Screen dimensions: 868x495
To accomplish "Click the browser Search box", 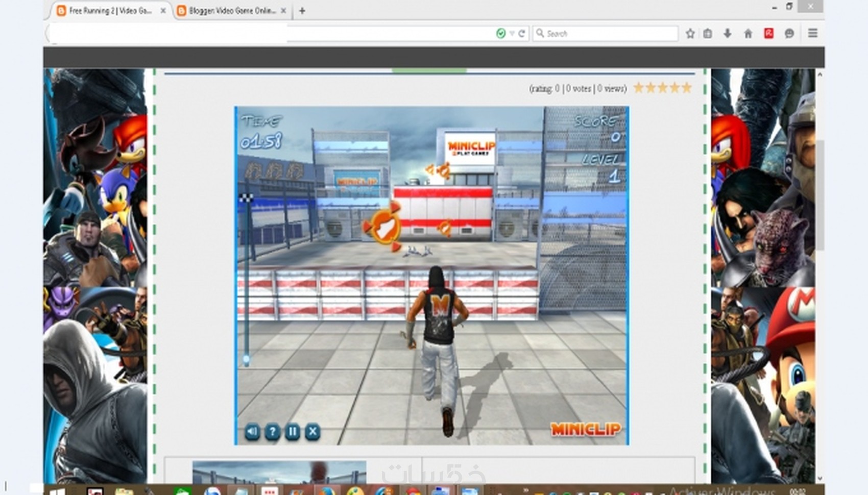I will click(x=605, y=33).
